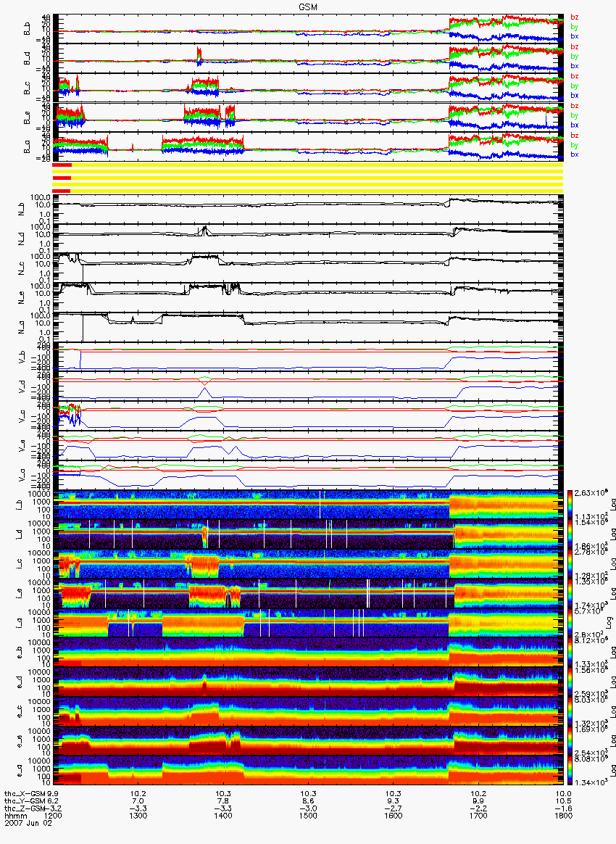This screenshot has width=616, height=844.
Task: Select the B_d panel axis label
Action: tap(27, 59)
